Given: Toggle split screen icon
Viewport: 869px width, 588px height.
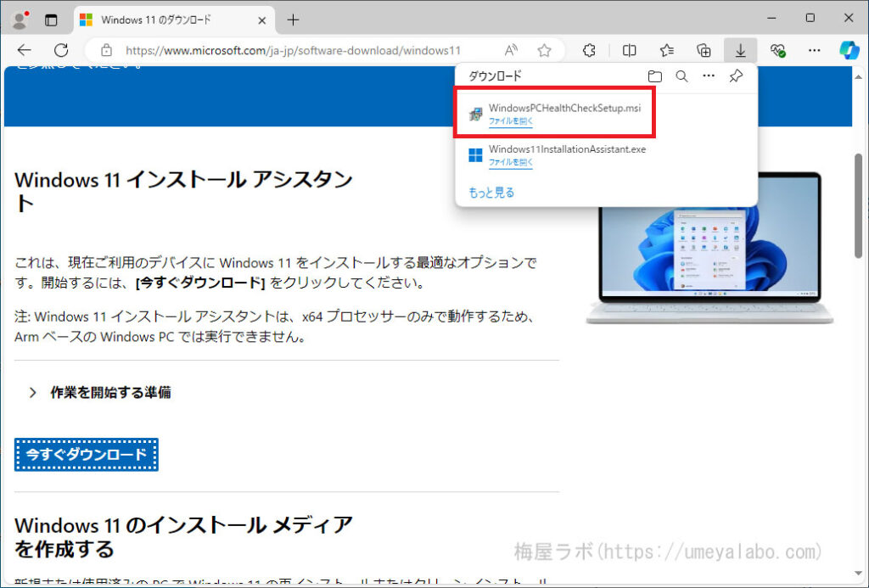Looking at the screenshot, I should [x=630, y=50].
